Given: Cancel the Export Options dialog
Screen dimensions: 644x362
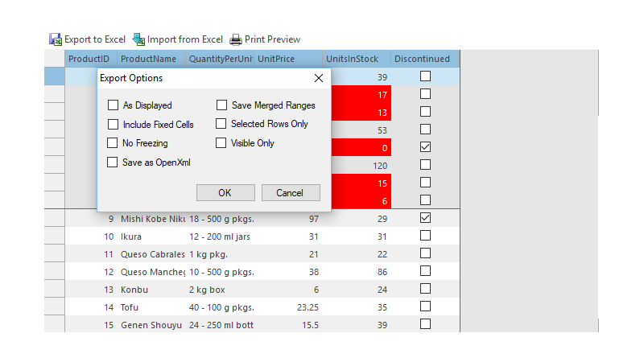Looking at the screenshot, I should point(291,192).
